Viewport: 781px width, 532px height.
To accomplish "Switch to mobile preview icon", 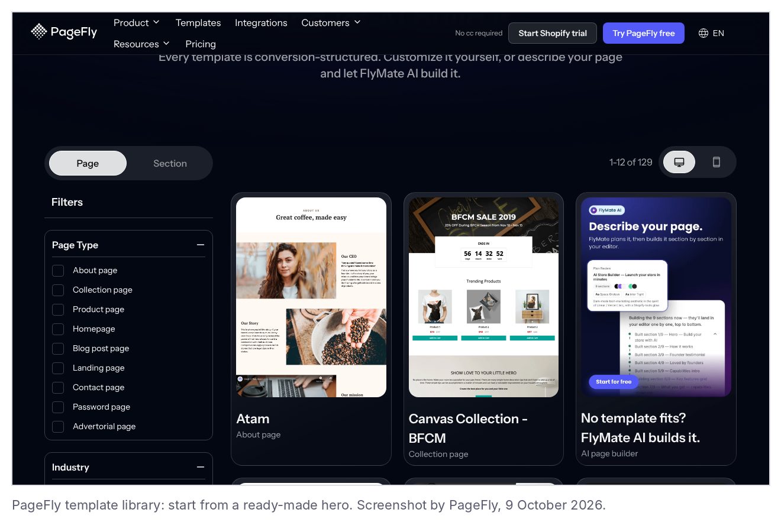I will [x=716, y=162].
